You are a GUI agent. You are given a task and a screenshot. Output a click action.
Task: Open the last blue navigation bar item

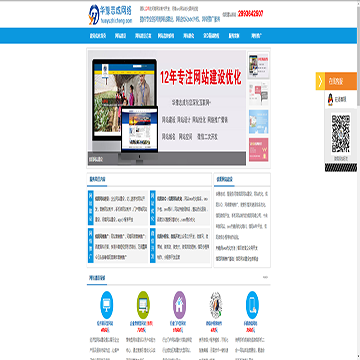click(256, 36)
